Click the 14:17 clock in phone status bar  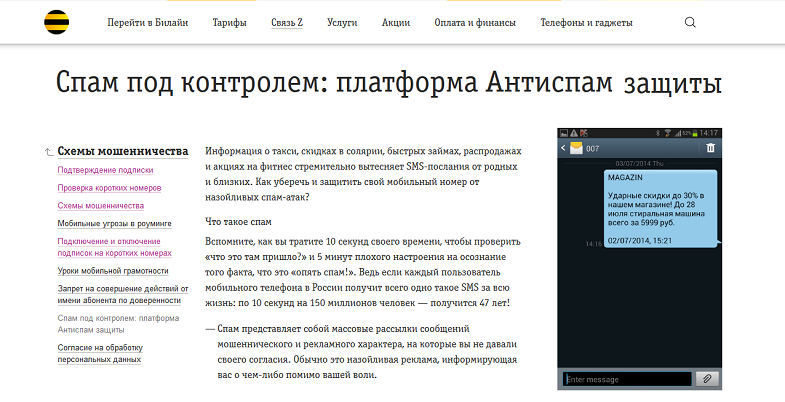click(x=708, y=133)
